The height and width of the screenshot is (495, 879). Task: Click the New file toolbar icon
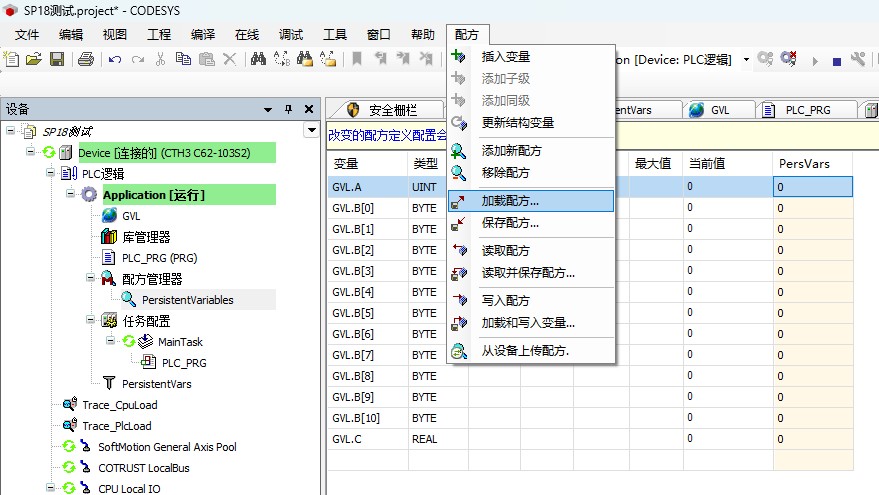[11, 59]
